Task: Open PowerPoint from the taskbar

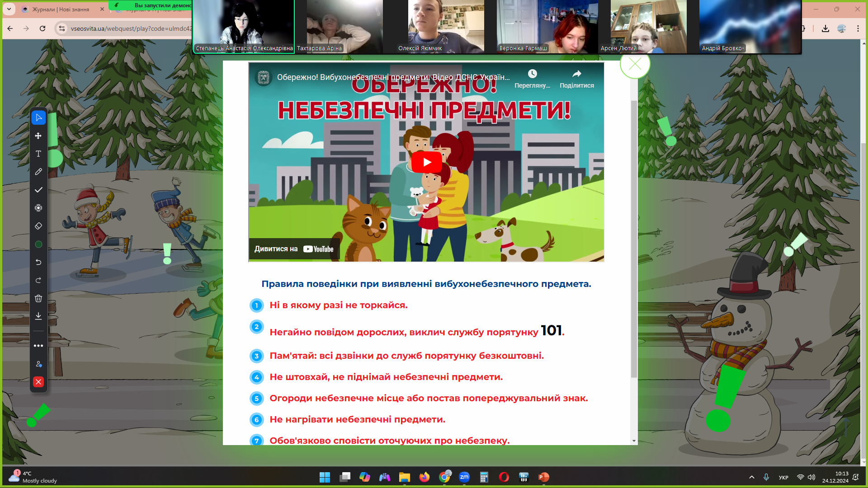Action: click(x=544, y=477)
